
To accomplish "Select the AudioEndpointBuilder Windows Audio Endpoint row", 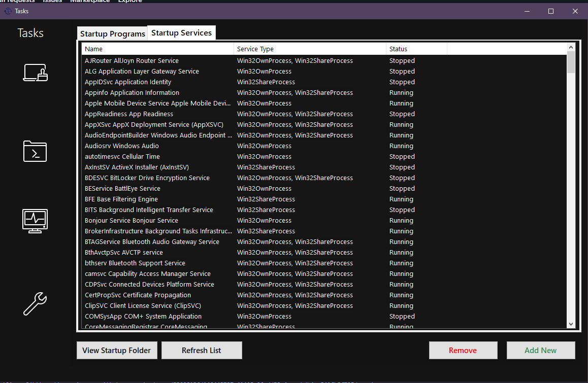I will (x=324, y=135).
